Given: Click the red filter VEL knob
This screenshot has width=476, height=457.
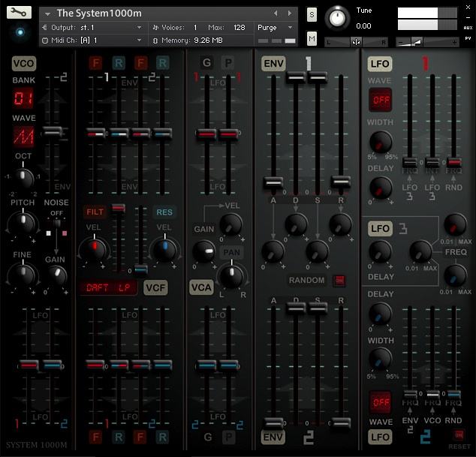Looking at the screenshot, I should tap(95, 249).
